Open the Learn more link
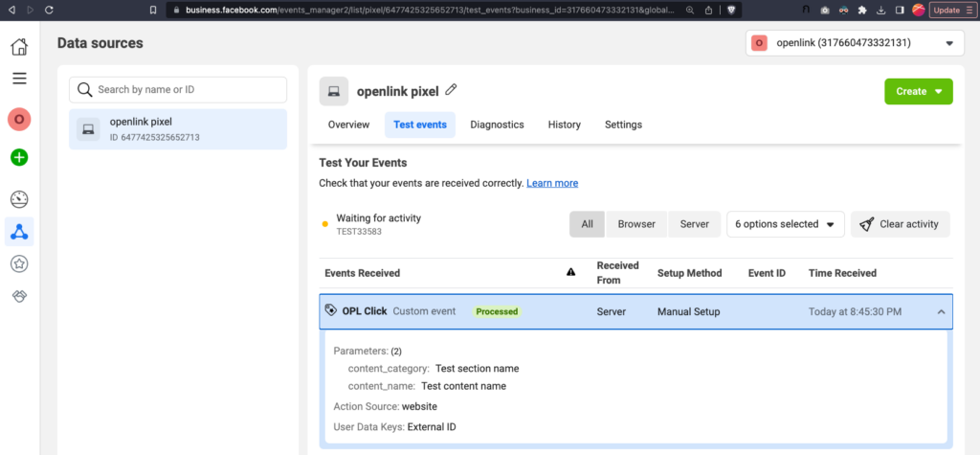980x455 pixels. (552, 183)
